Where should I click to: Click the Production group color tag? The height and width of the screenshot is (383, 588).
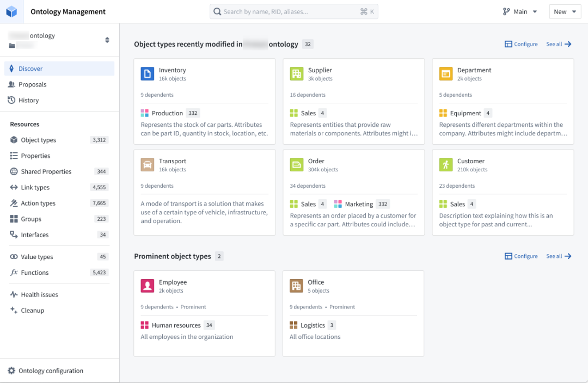pyautogui.click(x=145, y=113)
